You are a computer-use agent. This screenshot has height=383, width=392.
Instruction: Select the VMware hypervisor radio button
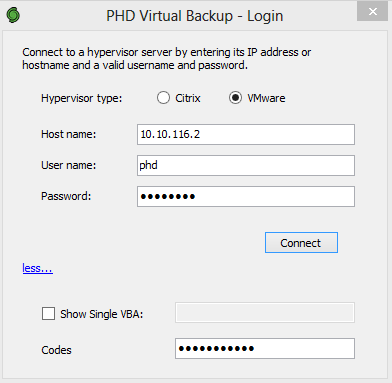point(235,98)
